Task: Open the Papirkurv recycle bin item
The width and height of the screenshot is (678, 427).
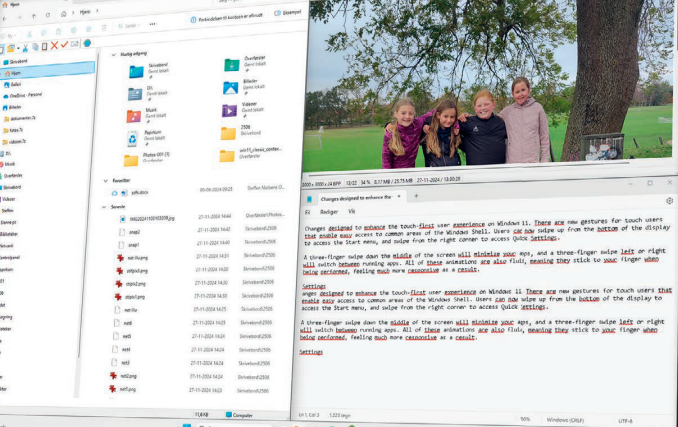Action: click(x=145, y=138)
